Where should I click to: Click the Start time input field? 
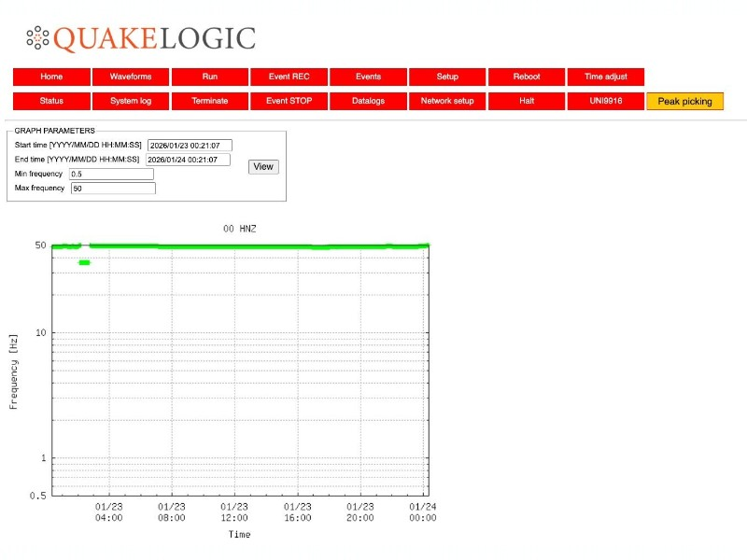click(190, 146)
